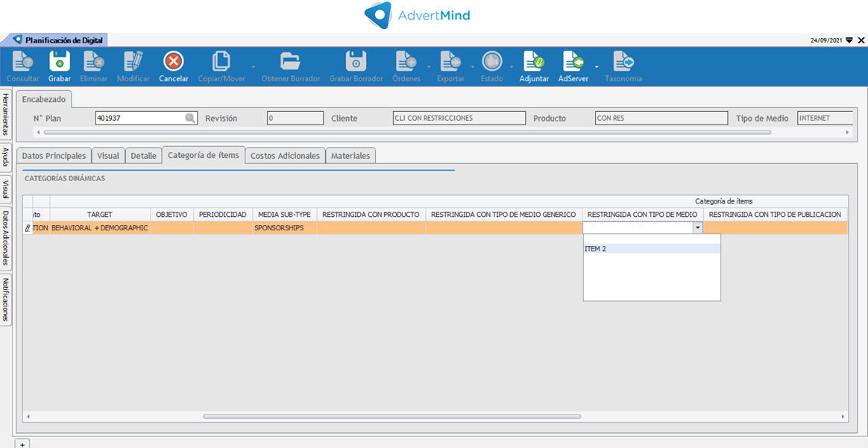
Task: Close the Planificación de Digital window
Action: [861, 40]
